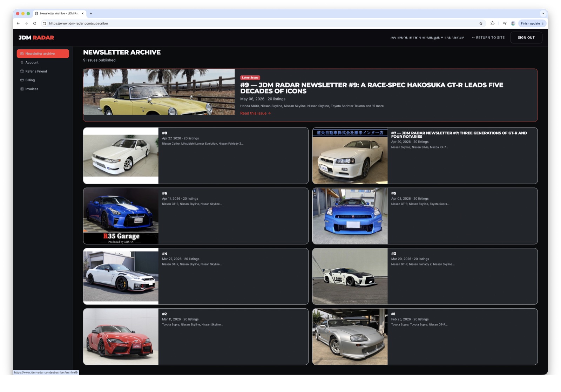The width and height of the screenshot is (561, 392).
Task: Select Newsletter archive in sidebar
Action: [x=43, y=54]
